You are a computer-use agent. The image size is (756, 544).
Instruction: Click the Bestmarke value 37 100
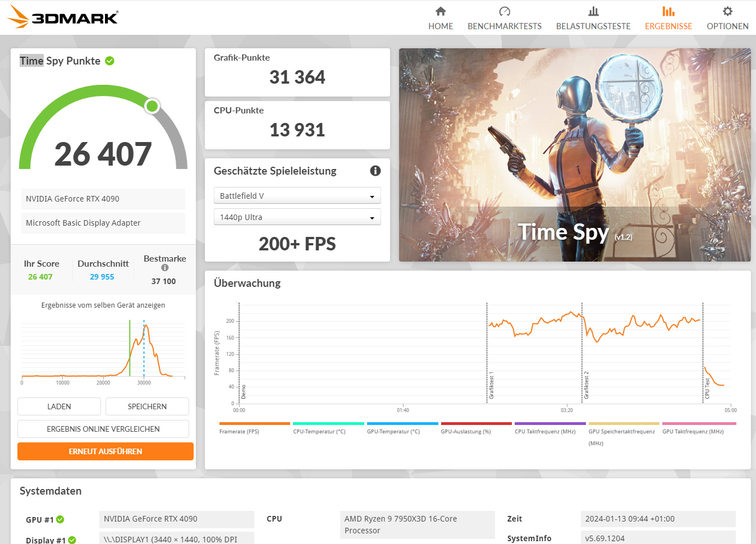(x=164, y=281)
